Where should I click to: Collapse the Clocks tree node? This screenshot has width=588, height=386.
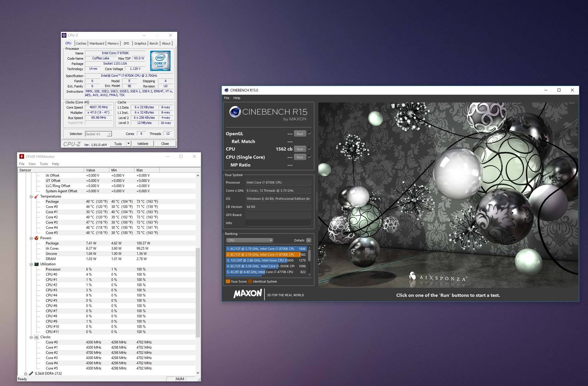31,337
